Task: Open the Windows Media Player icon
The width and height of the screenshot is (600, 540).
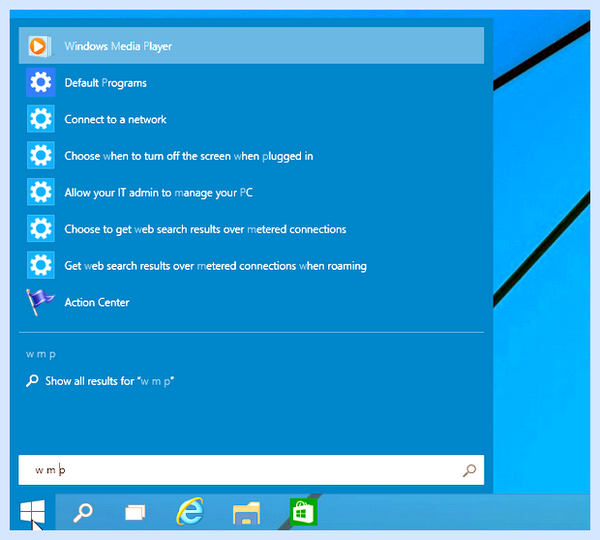Action: coord(39,46)
